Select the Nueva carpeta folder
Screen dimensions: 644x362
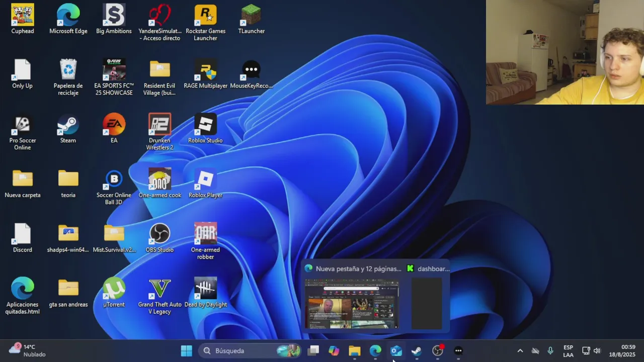point(23,184)
